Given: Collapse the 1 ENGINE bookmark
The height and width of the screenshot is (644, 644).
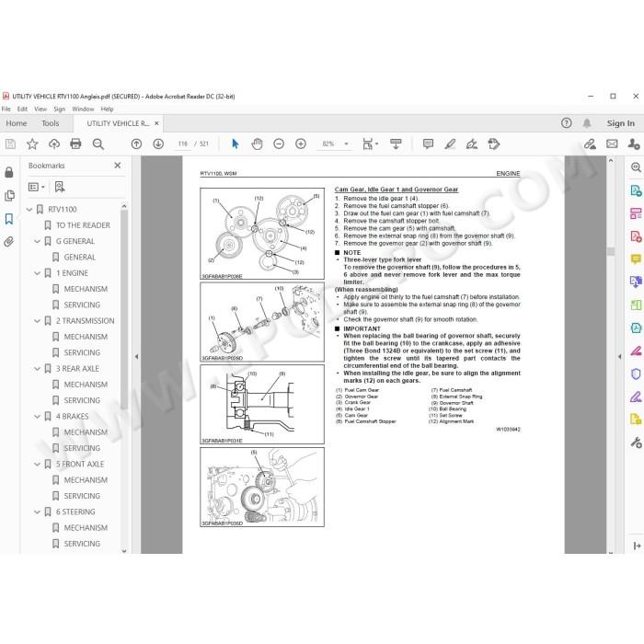Looking at the screenshot, I should tap(37, 273).
